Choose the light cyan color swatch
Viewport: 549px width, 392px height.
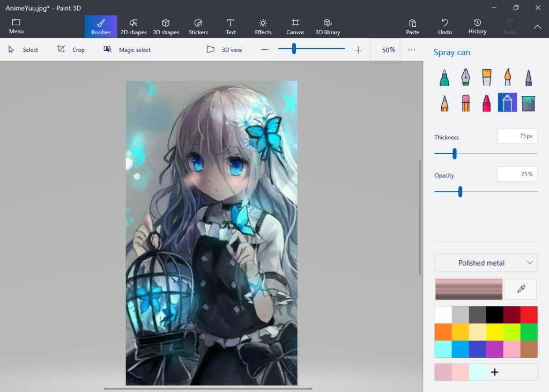443,349
